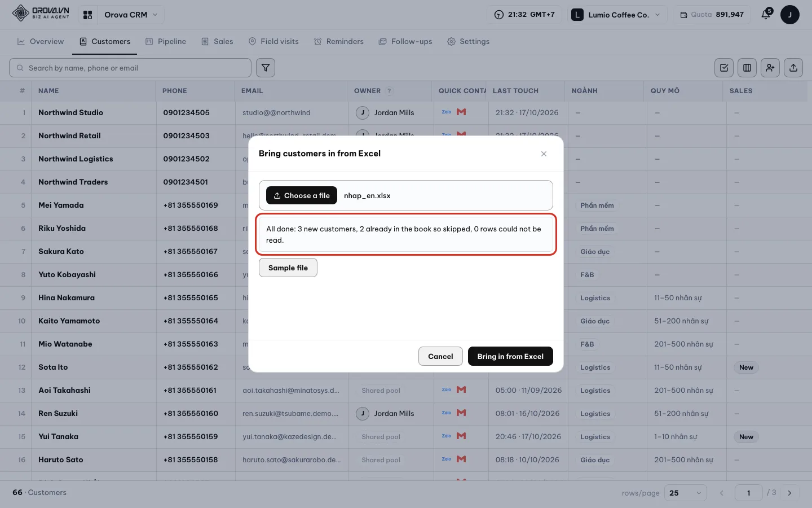The image size is (812, 508).
Task: Select the Haruto Sato customer name
Action: pyautogui.click(x=61, y=459)
